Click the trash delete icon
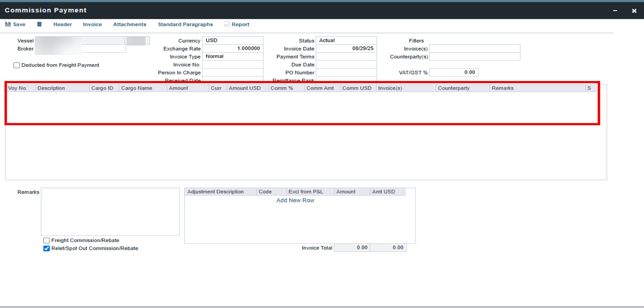 point(39,24)
